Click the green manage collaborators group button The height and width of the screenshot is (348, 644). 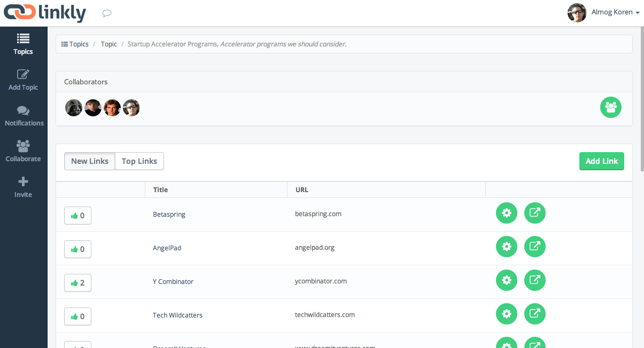click(611, 107)
